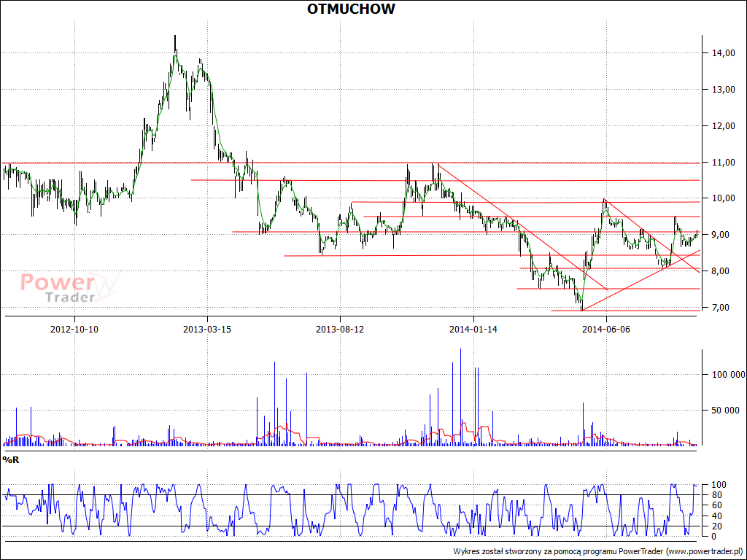Viewport: 747px width, 560px height.
Task: Click the 14,00 price axis label
Action: tap(723, 53)
